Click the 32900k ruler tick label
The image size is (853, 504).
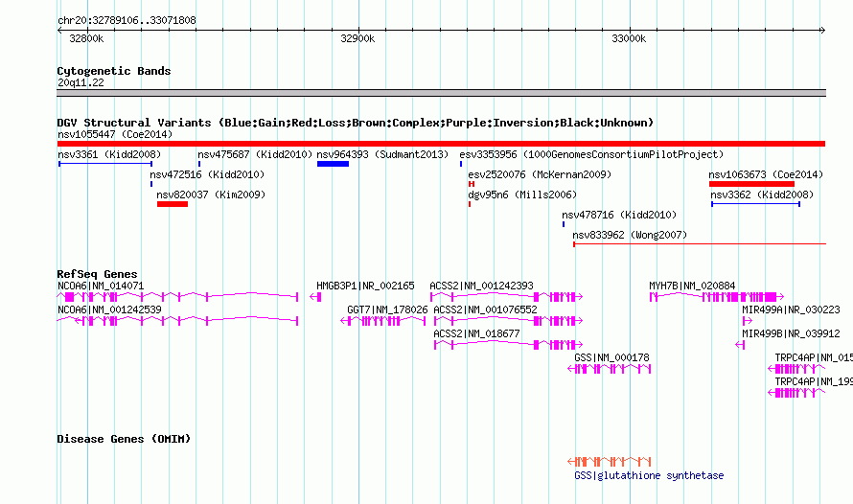357,38
